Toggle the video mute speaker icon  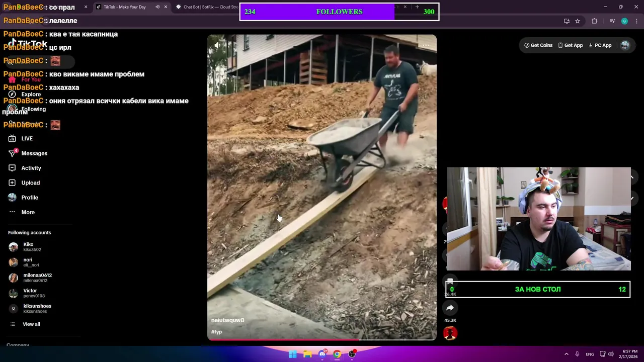tap(217, 45)
